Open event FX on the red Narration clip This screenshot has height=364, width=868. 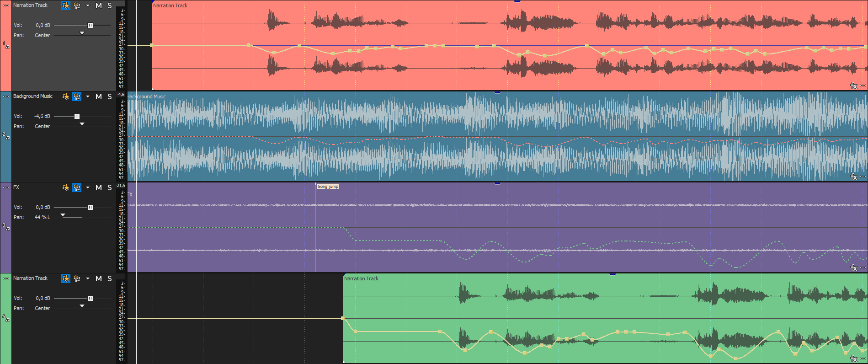tap(853, 86)
